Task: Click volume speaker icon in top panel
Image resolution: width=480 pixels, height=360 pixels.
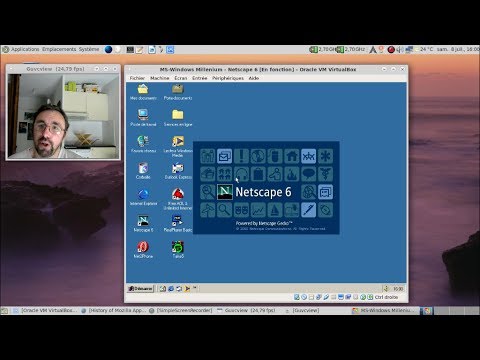Action: pos(400,50)
